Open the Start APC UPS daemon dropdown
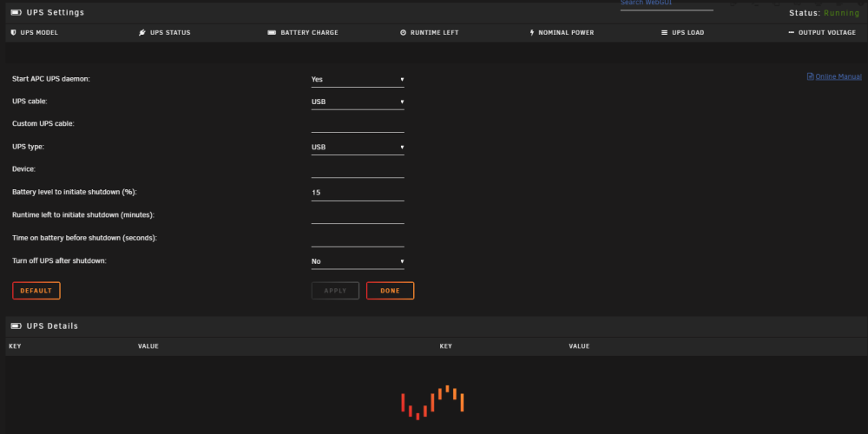868x434 pixels. (x=358, y=79)
